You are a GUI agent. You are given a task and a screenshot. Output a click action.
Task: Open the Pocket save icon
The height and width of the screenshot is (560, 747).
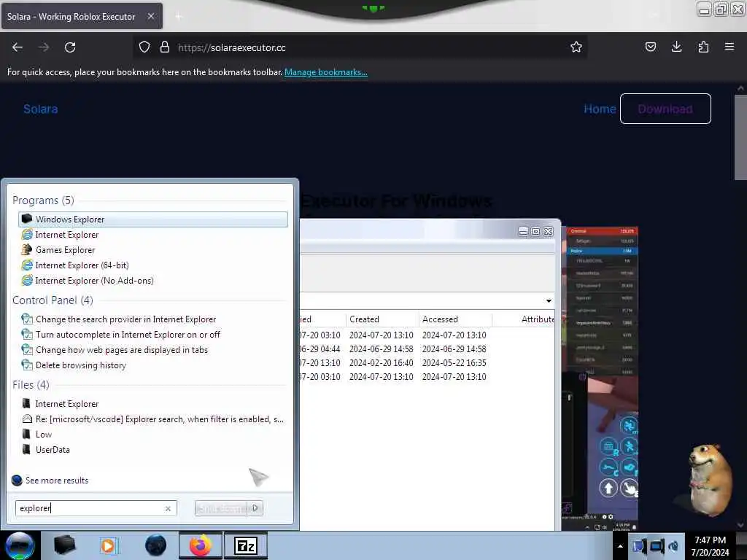coord(650,47)
